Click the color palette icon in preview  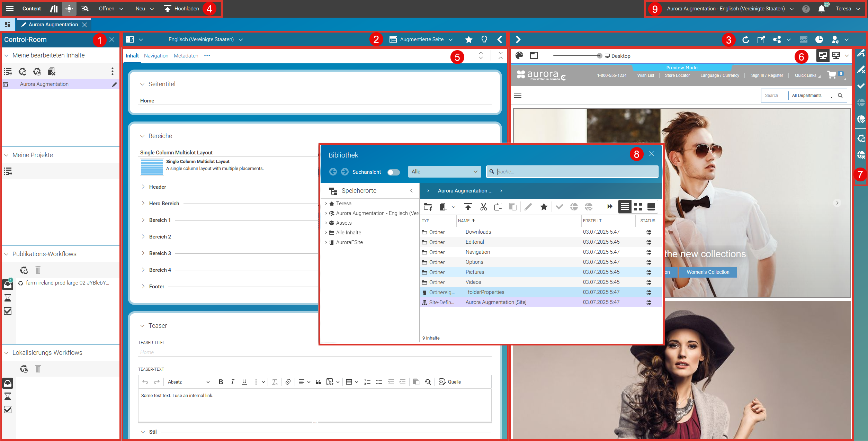(x=519, y=55)
